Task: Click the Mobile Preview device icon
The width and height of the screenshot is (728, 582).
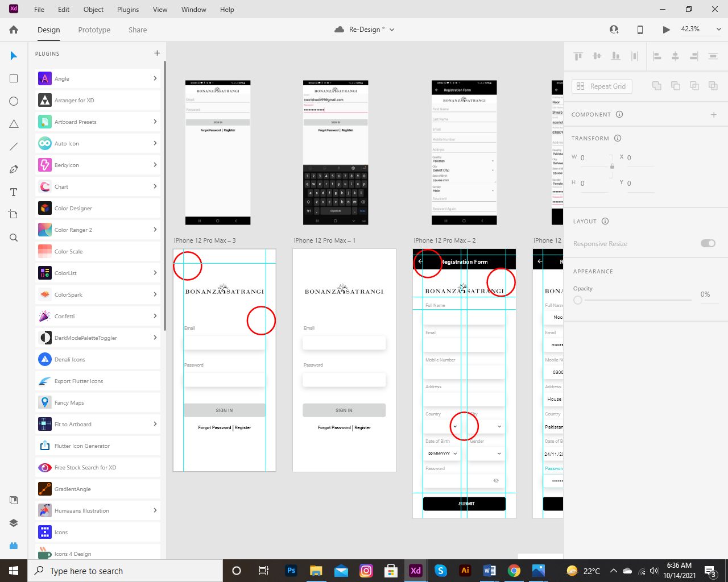Action: point(640,29)
